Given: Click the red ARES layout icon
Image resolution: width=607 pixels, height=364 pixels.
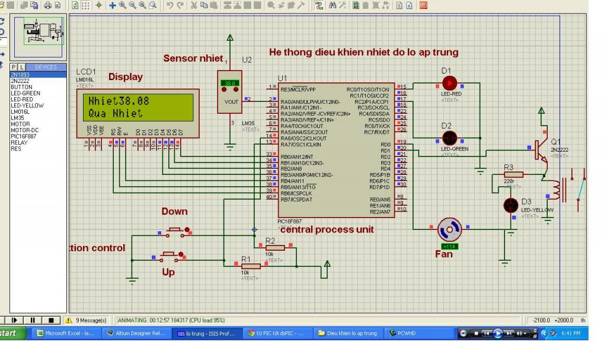Looking at the screenshot, I should (423, 5).
